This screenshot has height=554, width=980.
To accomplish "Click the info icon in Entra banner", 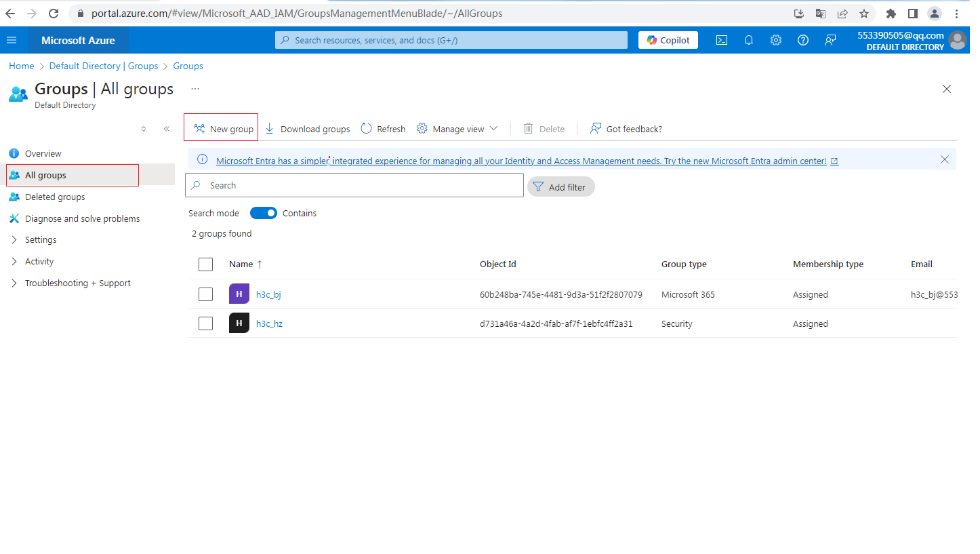I will (x=202, y=159).
